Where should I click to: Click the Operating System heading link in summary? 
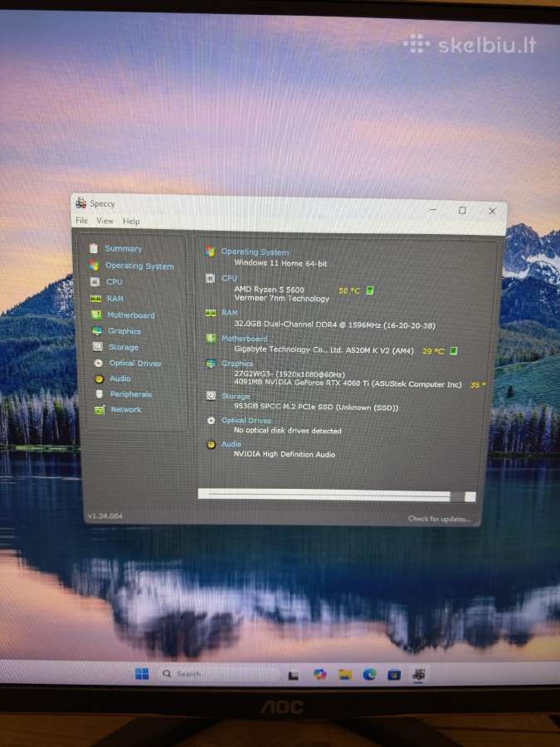(255, 252)
